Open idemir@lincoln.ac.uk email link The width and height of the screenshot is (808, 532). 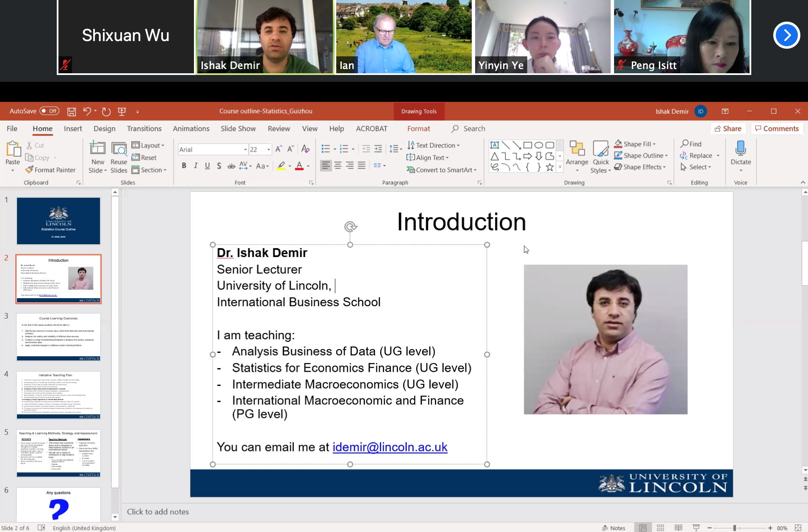[390, 447]
